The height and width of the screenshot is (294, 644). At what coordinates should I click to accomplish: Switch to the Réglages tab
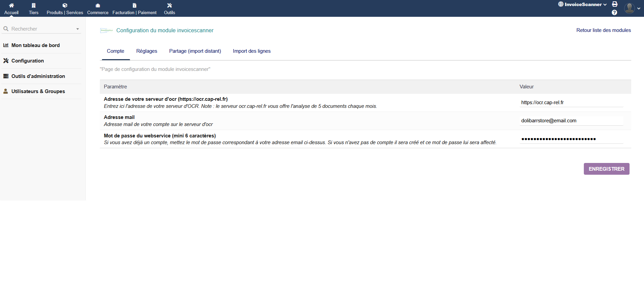[x=147, y=51]
